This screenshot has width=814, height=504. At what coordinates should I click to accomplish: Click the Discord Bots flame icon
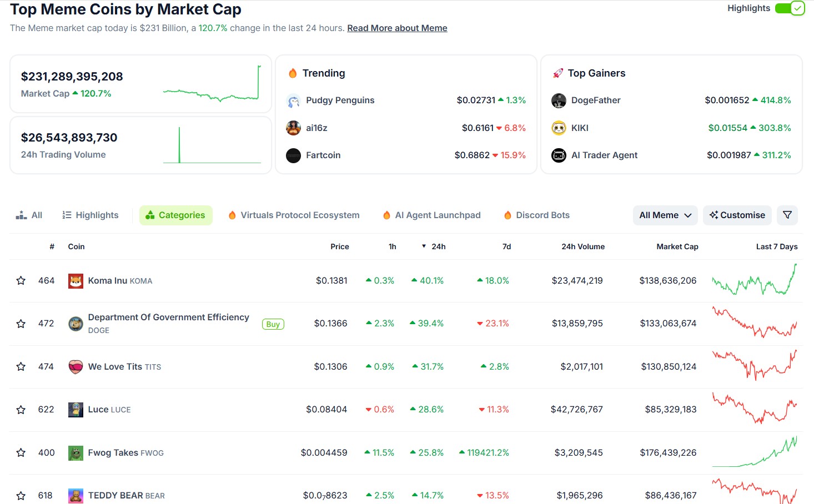click(x=508, y=215)
